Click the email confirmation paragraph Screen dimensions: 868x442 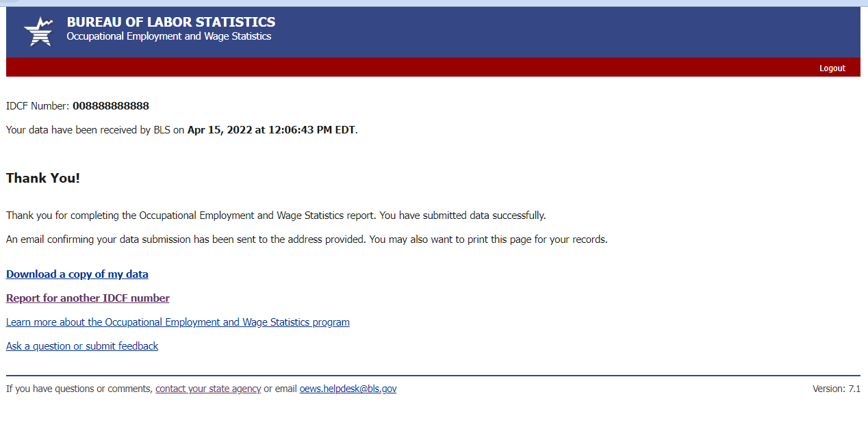pos(307,239)
